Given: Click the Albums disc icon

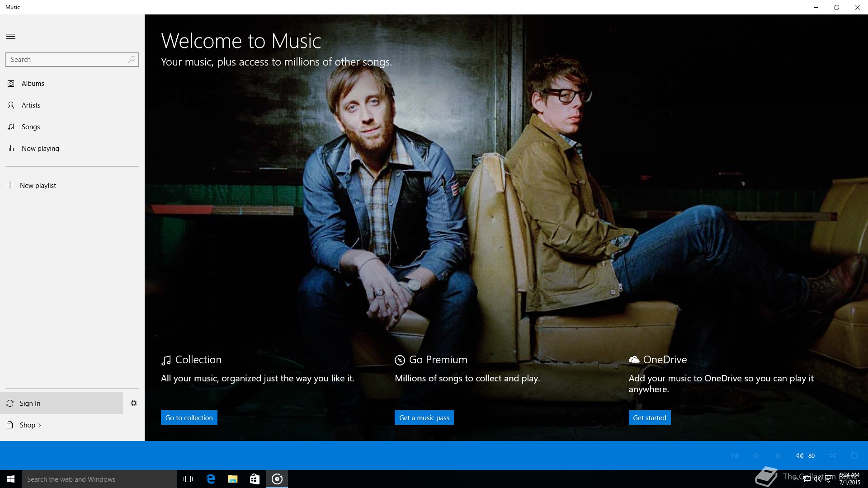Looking at the screenshot, I should coord(11,84).
